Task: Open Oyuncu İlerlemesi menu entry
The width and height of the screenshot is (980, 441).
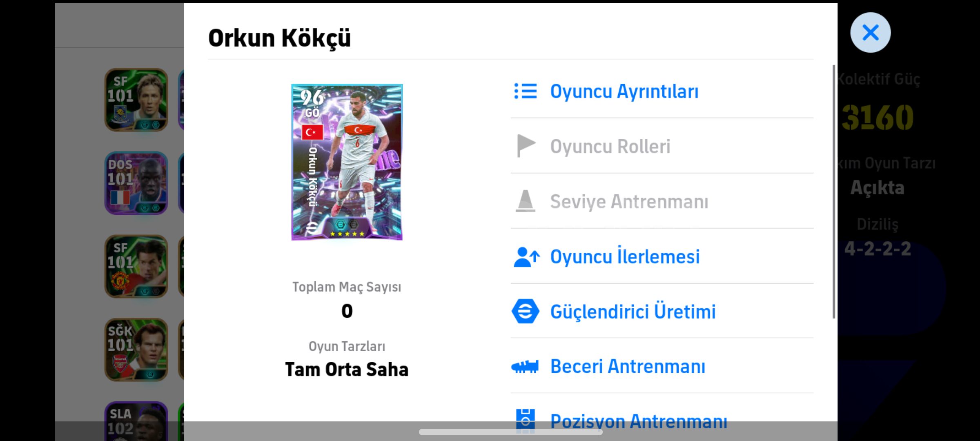Action: click(x=625, y=257)
